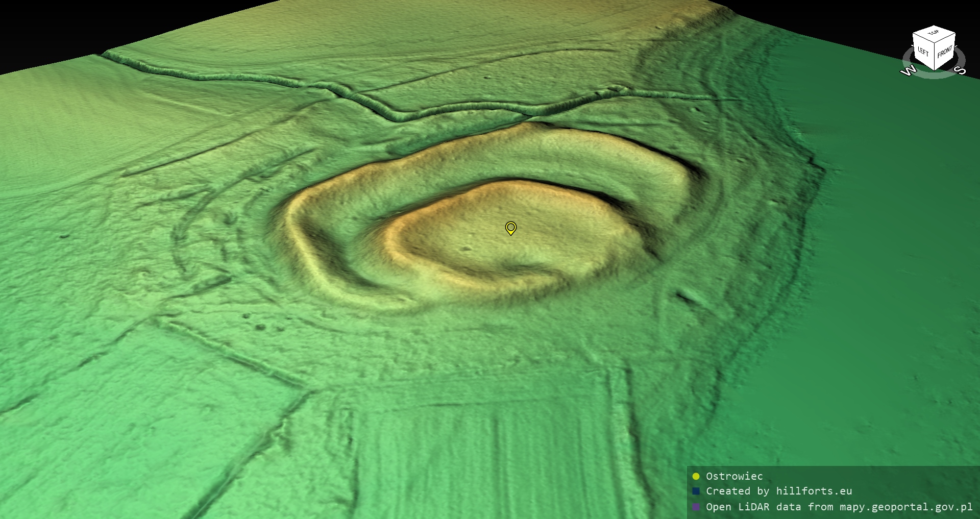Screen dimensions: 980x519
Task: Switch to FRONT view on the navigation cube
Action: click(x=944, y=52)
